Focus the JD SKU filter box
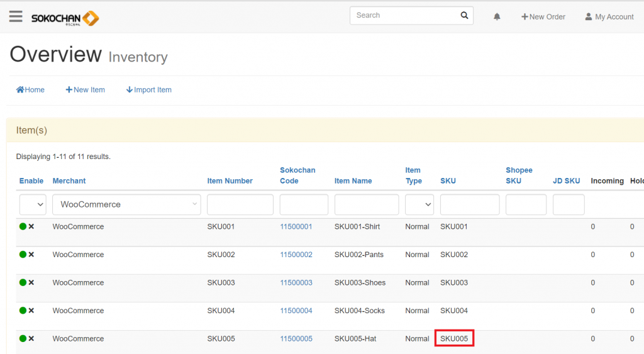This screenshot has width=644, height=354. pyautogui.click(x=569, y=204)
